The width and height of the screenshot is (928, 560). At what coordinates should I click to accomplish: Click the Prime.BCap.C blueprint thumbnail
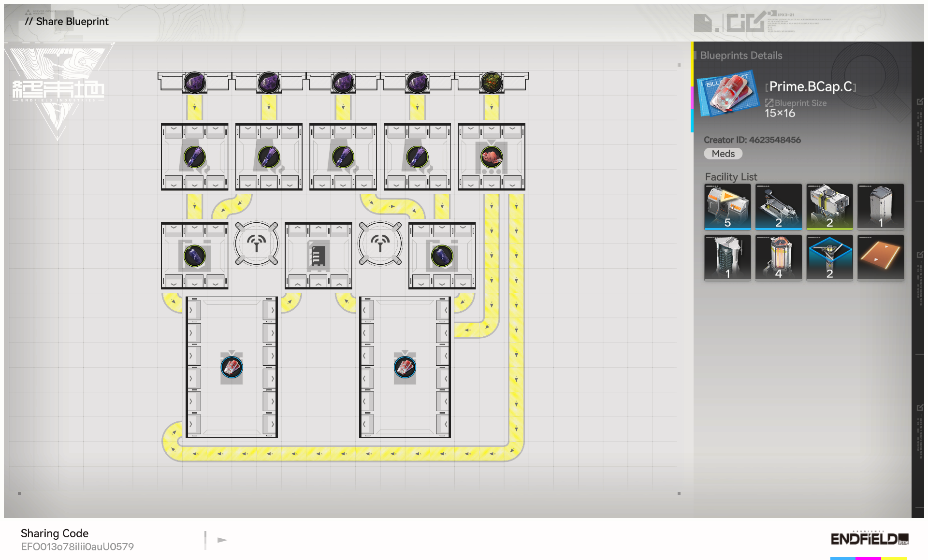[x=727, y=94]
